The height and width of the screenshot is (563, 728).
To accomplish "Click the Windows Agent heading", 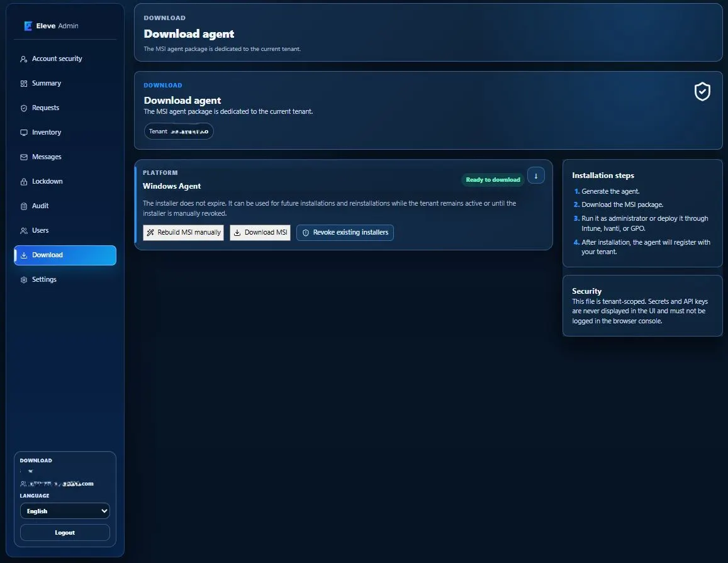I will pyautogui.click(x=172, y=186).
